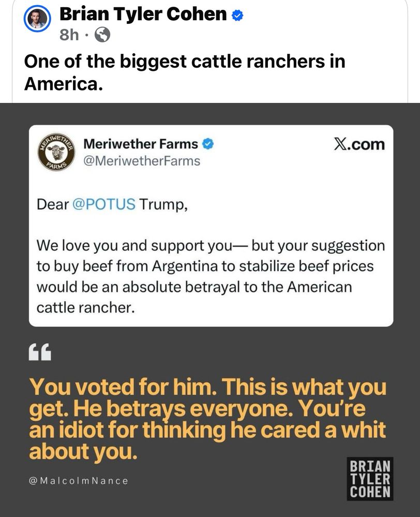This screenshot has height=517, width=420.
Task: Click the post caption about biggest cattle ranchers
Action: pos(184,72)
